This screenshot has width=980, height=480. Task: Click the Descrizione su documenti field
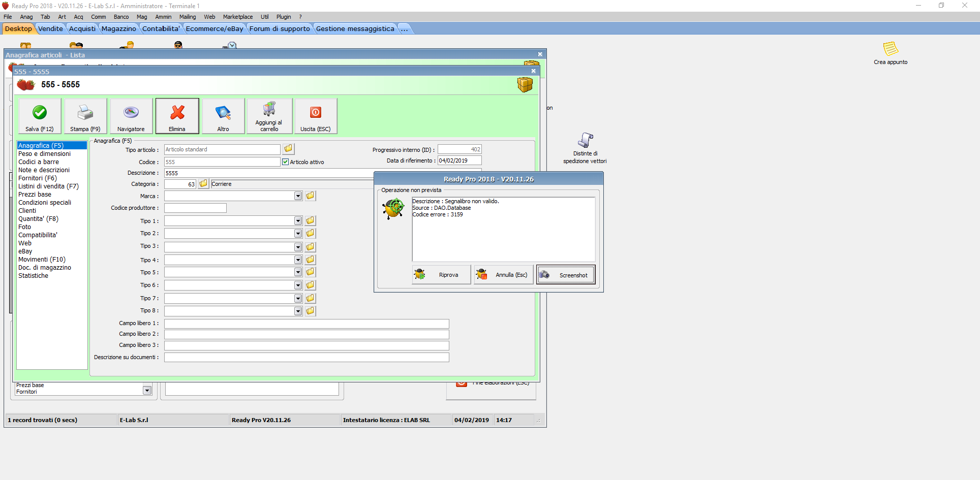(x=307, y=357)
